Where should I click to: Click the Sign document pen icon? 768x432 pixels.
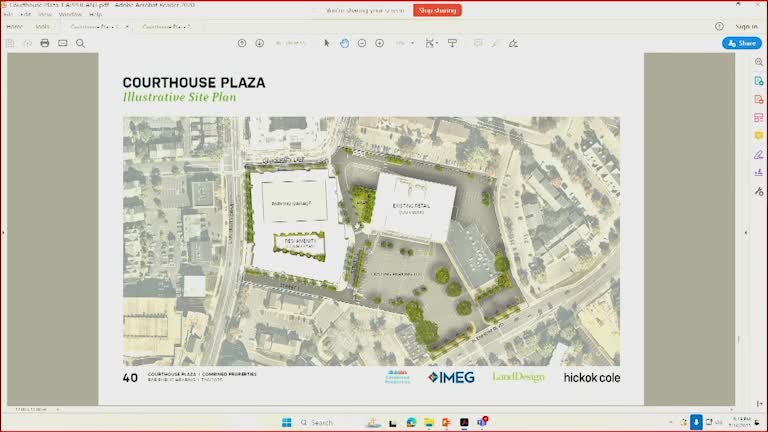pos(513,43)
